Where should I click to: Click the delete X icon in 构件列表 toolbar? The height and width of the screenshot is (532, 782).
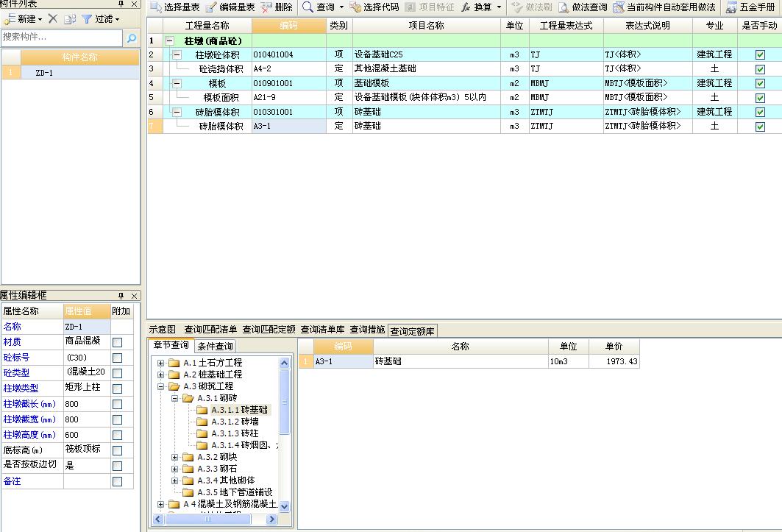(53, 19)
